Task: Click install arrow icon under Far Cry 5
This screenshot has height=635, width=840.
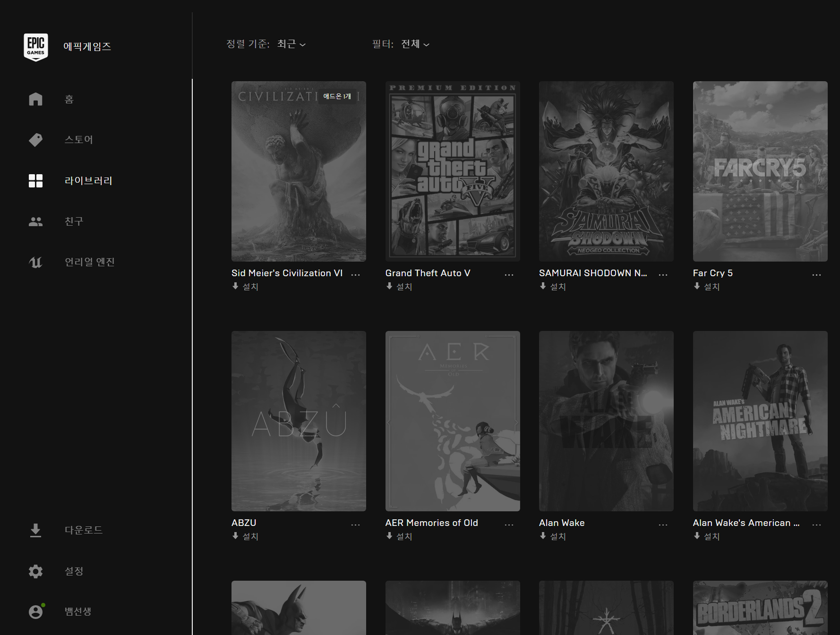Action: [x=697, y=286]
